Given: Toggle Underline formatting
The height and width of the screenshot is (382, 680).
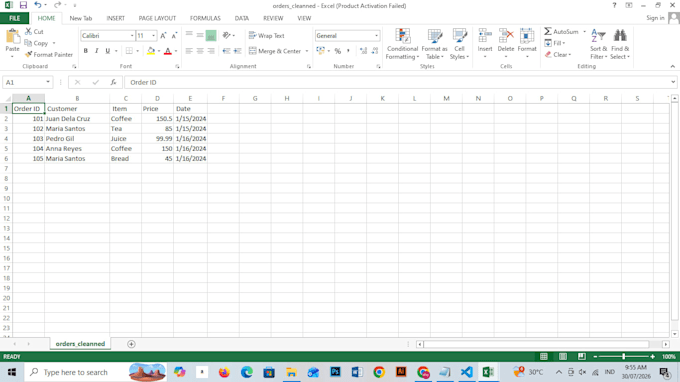Looking at the screenshot, I should click(108, 51).
